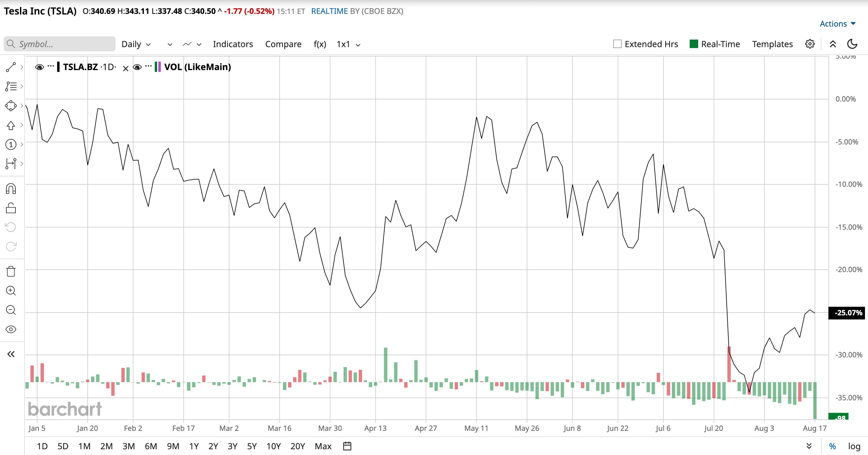Image resolution: width=868 pixels, height=455 pixels.
Task: Collapse the top toolbar with double chevron
Action: tap(833, 44)
